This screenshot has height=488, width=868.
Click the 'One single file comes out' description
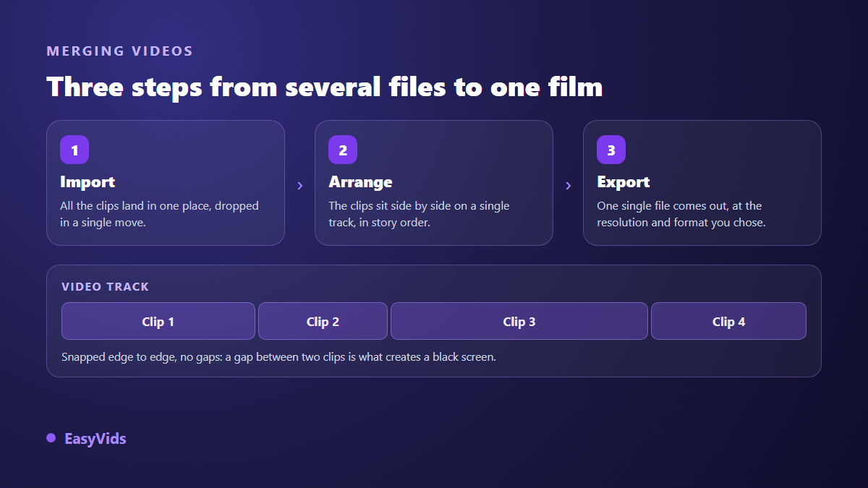[681, 214]
